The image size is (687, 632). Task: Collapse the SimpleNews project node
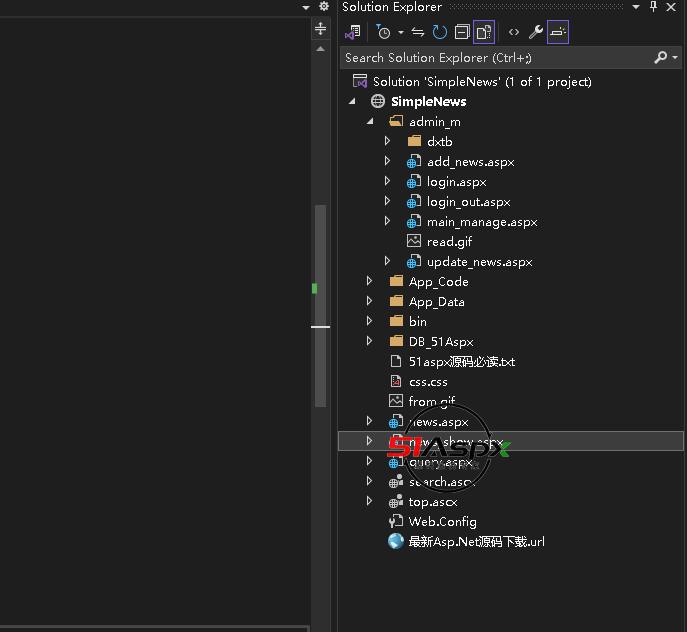point(352,102)
